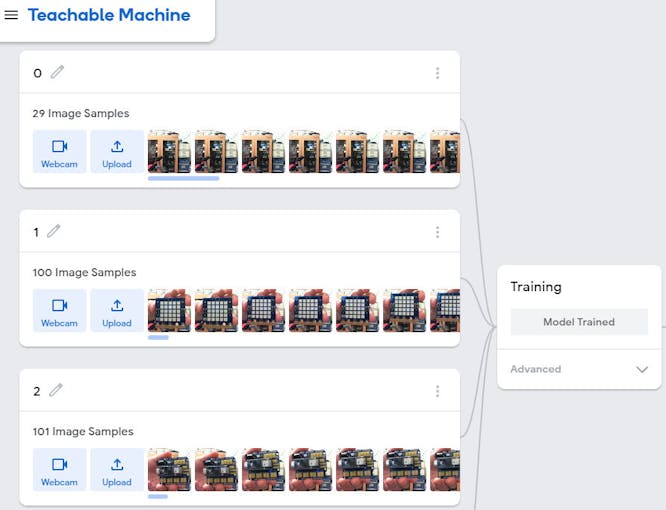The height and width of the screenshot is (510, 666).
Task: Click the Training panel heading
Action: point(536,287)
